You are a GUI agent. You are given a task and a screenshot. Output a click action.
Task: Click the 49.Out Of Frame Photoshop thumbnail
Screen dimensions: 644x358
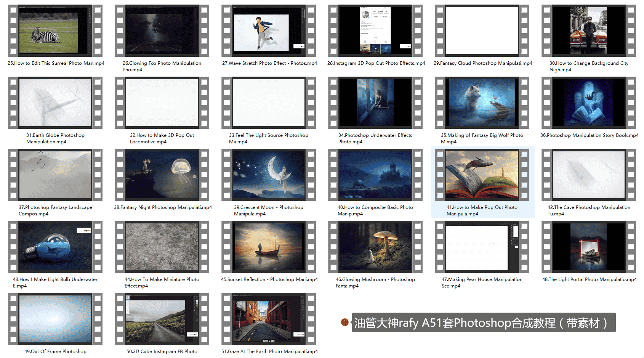(55, 319)
